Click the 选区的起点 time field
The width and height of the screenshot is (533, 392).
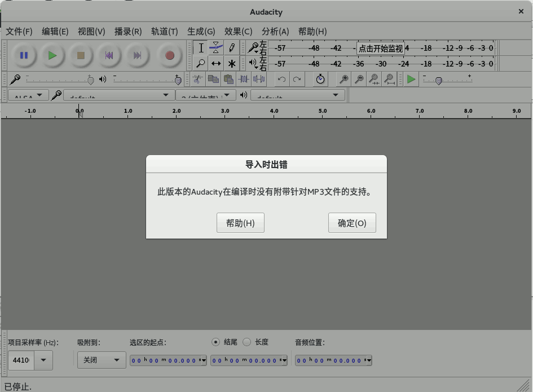[x=168, y=360]
